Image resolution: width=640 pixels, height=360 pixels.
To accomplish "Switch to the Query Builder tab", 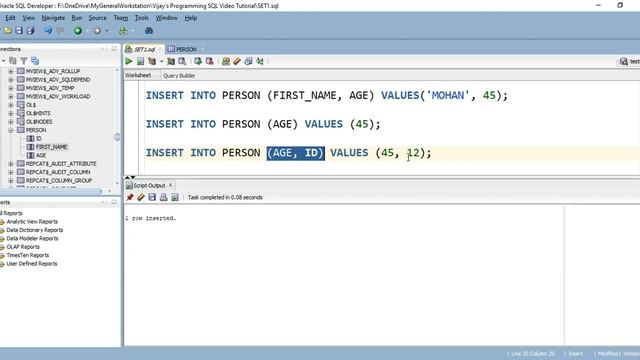I will (179, 76).
